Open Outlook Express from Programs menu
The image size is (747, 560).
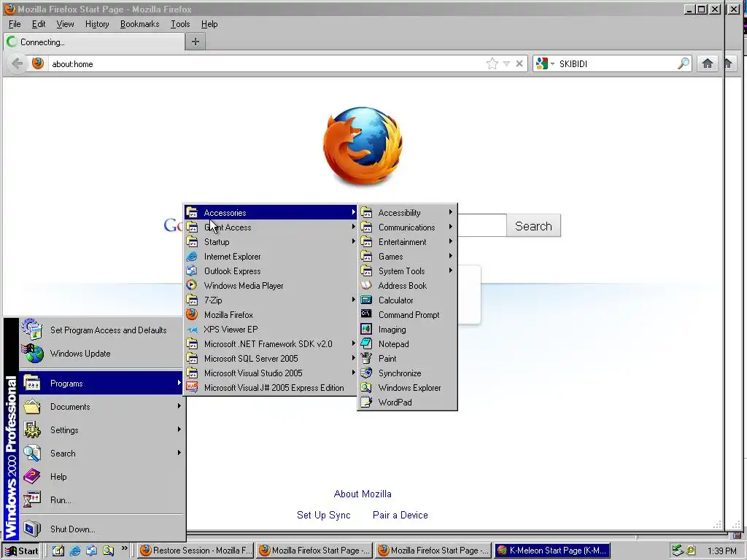point(271,271)
